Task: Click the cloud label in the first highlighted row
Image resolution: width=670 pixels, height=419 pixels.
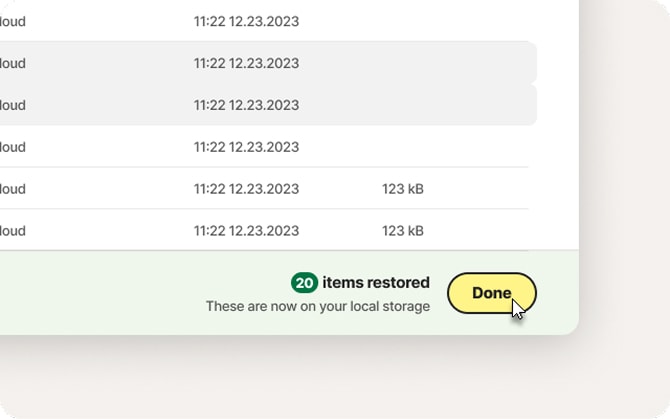Action: coord(12,63)
